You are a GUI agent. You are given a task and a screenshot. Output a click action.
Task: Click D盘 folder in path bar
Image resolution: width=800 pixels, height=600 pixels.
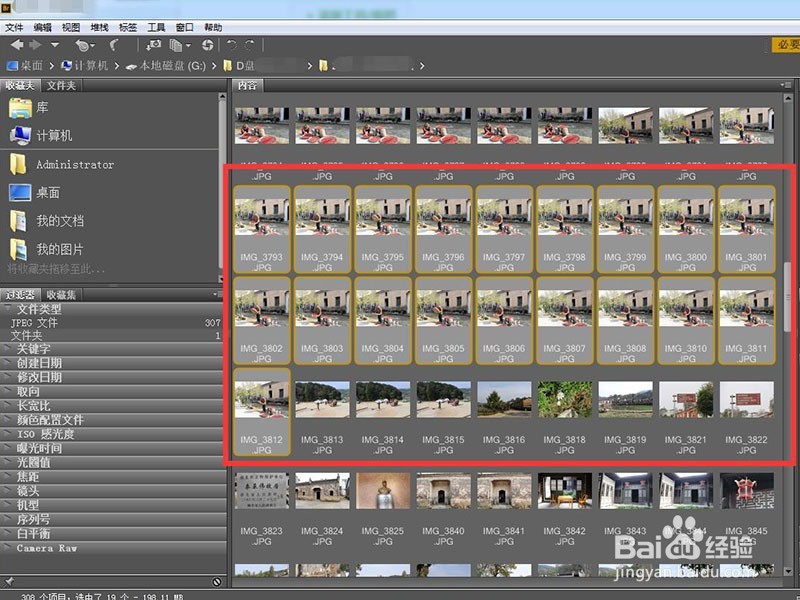(x=240, y=66)
